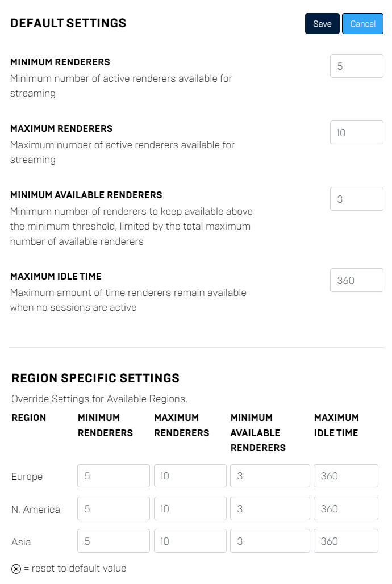Select Asia's Maximum Idle Time field

(x=346, y=540)
